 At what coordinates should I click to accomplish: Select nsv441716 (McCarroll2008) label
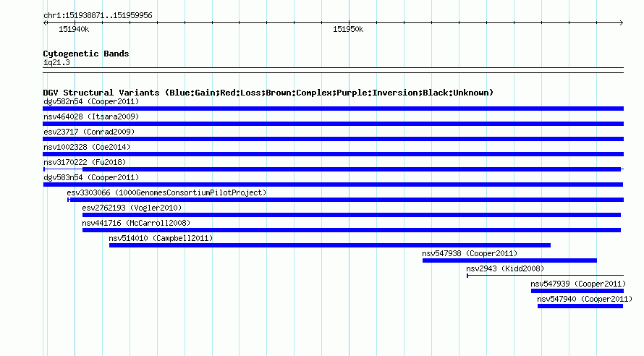click(136, 223)
